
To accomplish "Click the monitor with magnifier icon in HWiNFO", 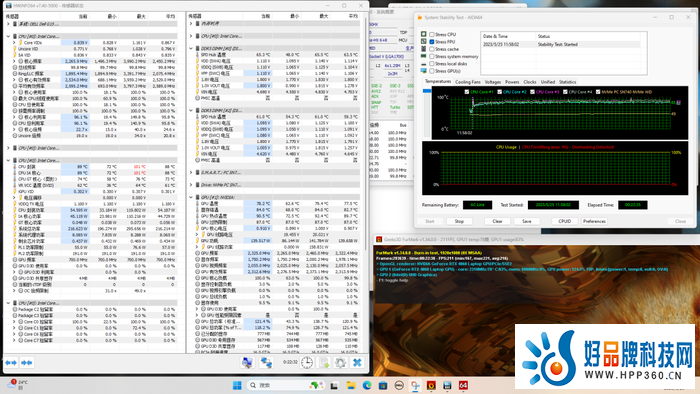I will (x=247, y=363).
